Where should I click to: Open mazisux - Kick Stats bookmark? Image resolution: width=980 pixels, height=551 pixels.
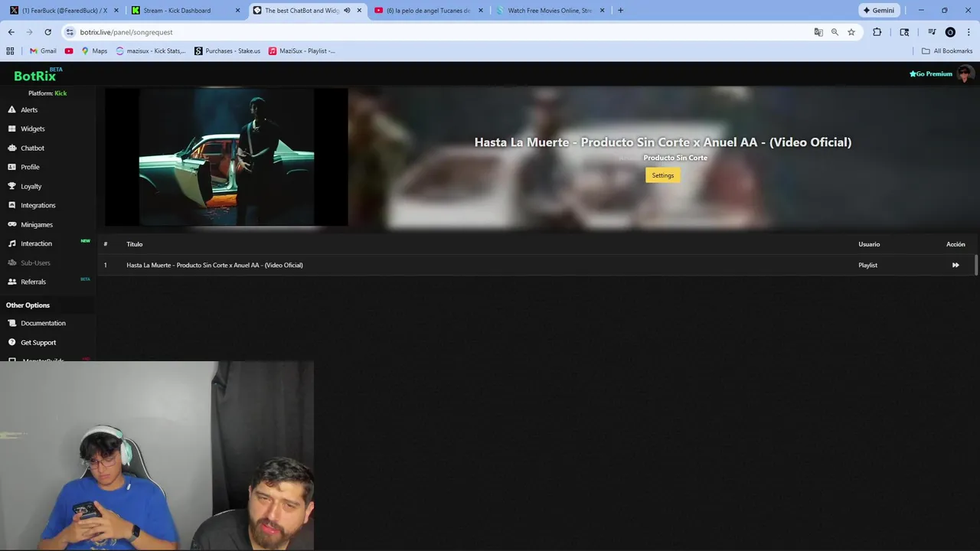coord(151,51)
